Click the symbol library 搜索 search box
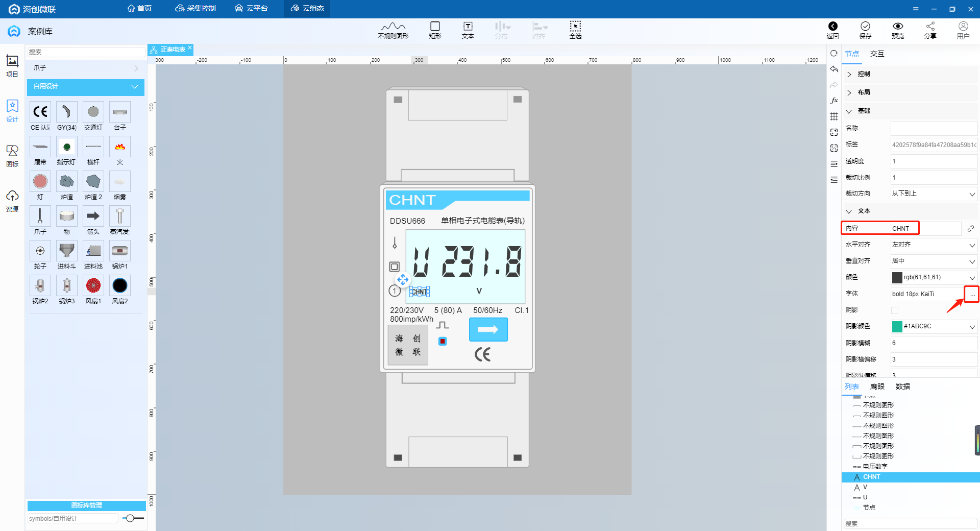This screenshot has height=531, width=980. pyautogui.click(x=86, y=52)
